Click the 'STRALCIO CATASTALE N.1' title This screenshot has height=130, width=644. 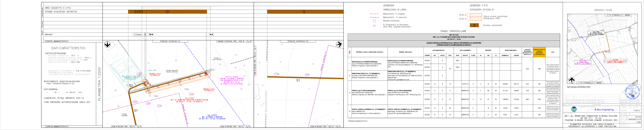click(170, 41)
